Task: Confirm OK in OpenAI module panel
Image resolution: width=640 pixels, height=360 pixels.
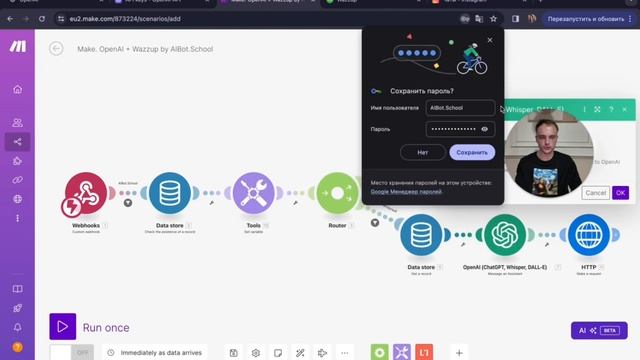Action: click(620, 193)
